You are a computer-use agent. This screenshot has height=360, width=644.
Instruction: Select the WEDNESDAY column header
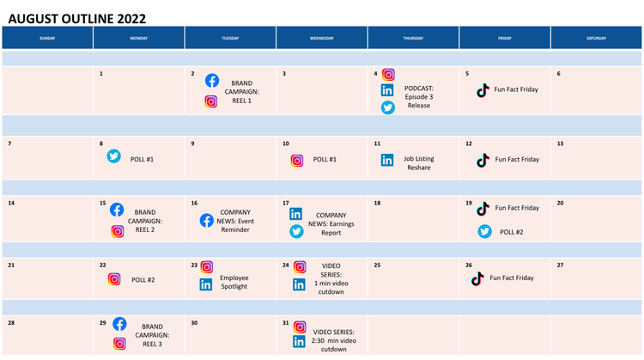click(322, 38)
